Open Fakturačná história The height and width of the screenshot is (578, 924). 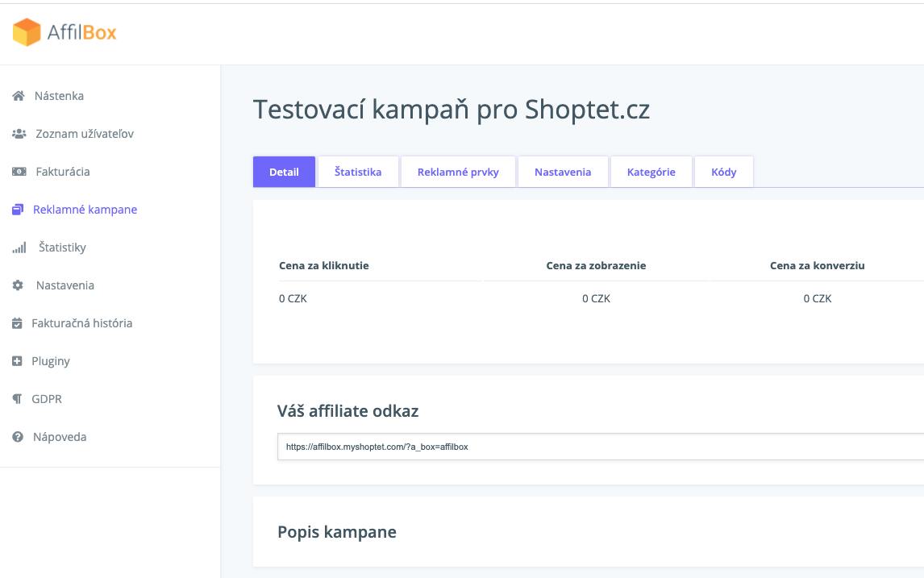82,323
